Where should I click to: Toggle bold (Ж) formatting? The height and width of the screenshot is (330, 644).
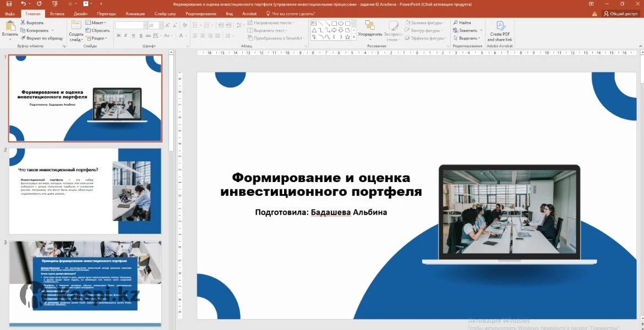click(118, 36)
